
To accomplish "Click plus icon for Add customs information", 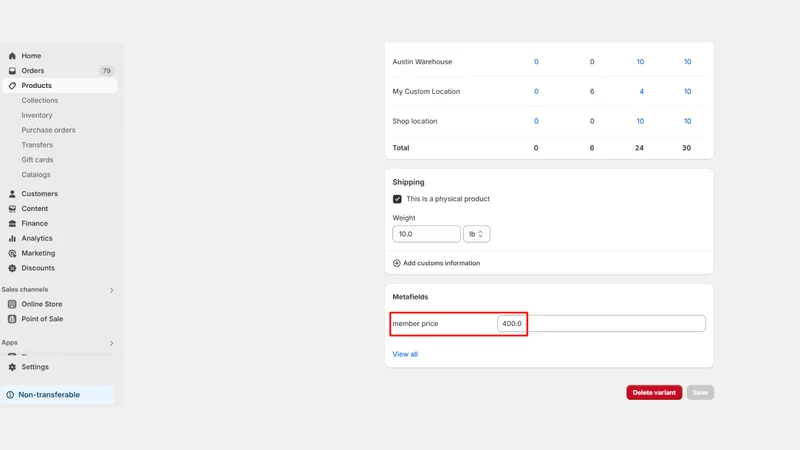I will pos(396,263).
